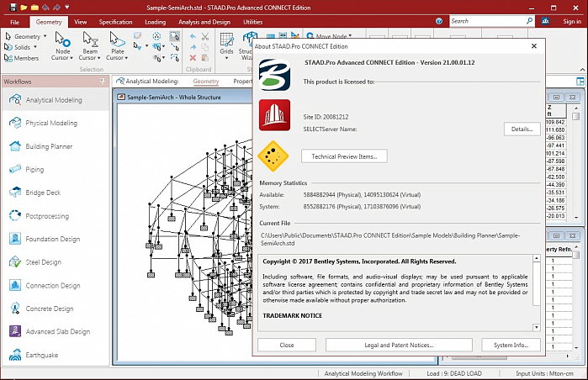Open Earthquake workflow
The height and width of the screenshot is (380, 588).
[x=56, y=355]
